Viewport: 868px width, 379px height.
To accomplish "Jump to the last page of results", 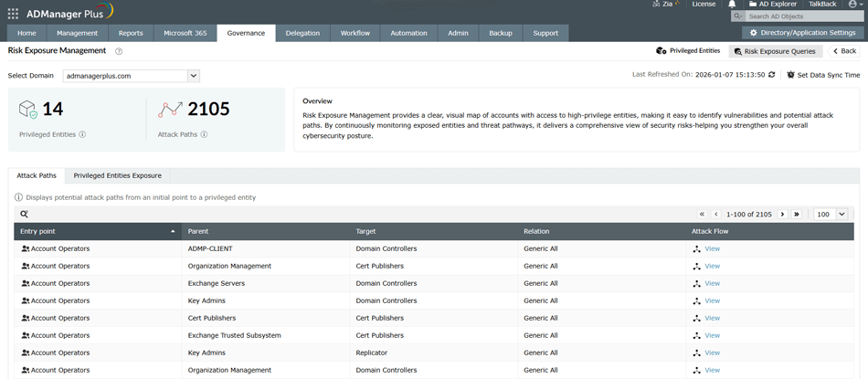I will [797, 214].
